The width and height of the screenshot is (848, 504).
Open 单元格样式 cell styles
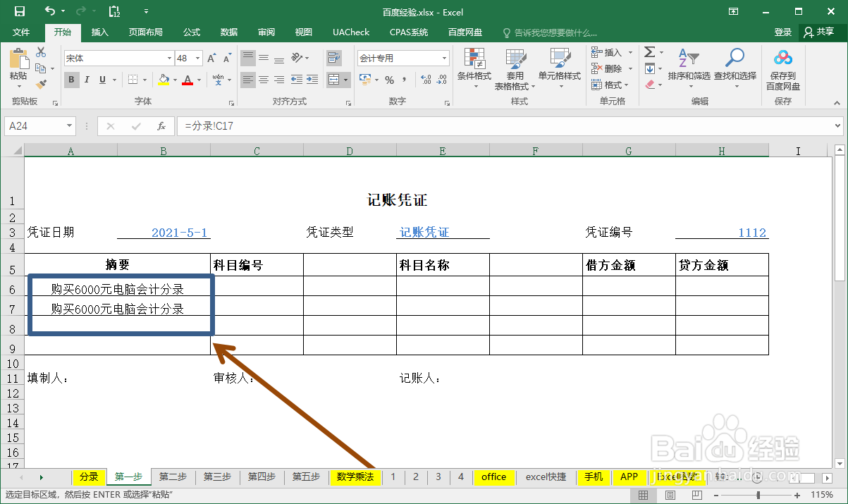click(560, 69)
